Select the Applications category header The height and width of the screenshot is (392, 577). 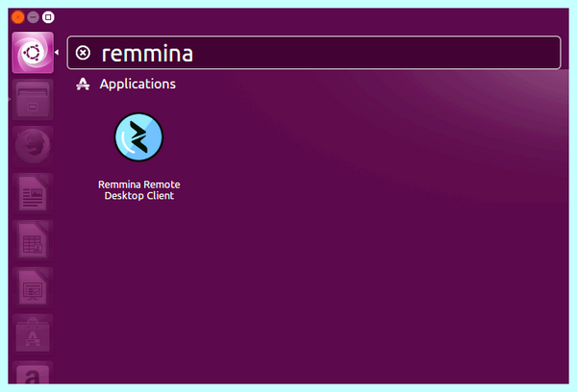(138, 85)
